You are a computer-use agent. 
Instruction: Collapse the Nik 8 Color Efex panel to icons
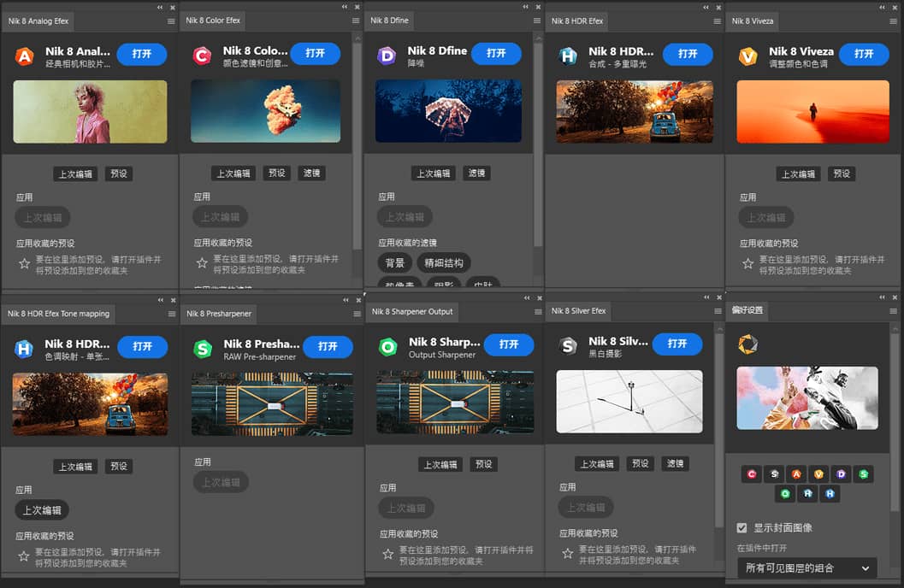click(344, 7)
